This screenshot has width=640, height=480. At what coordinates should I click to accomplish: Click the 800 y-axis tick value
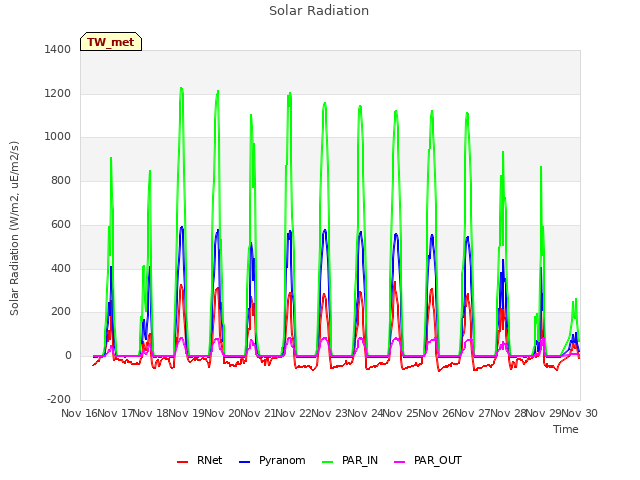point(61,180)
